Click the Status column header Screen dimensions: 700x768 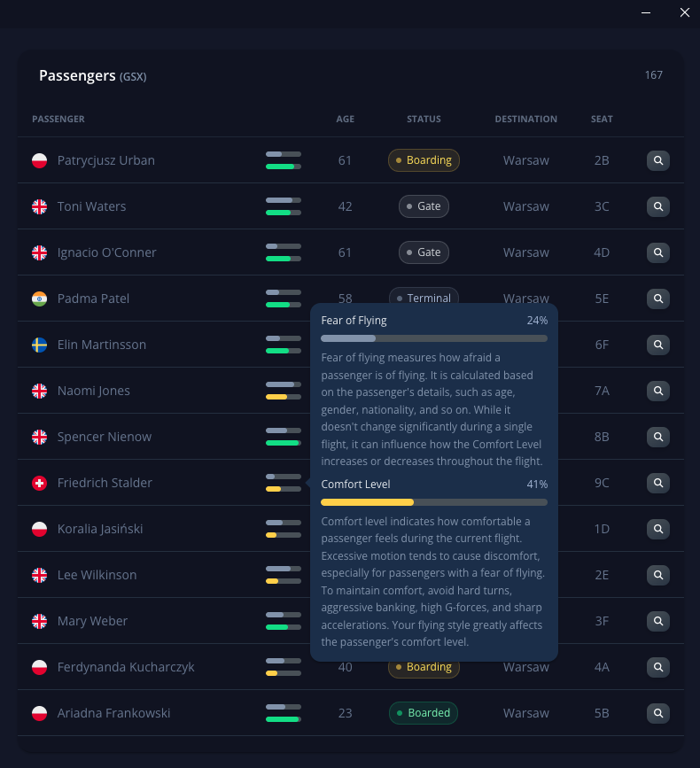tap(424, 119)
